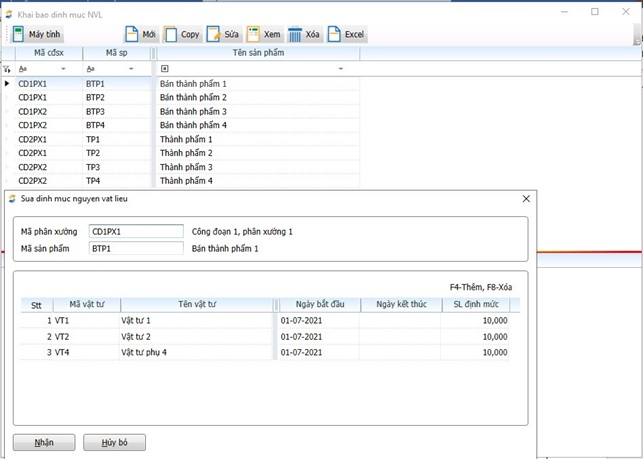Image resolution: width=643 pixels, height=459 pixels.
Task: Click the Aa filter operator under Mã cđsx
Action: pos(23,69)
